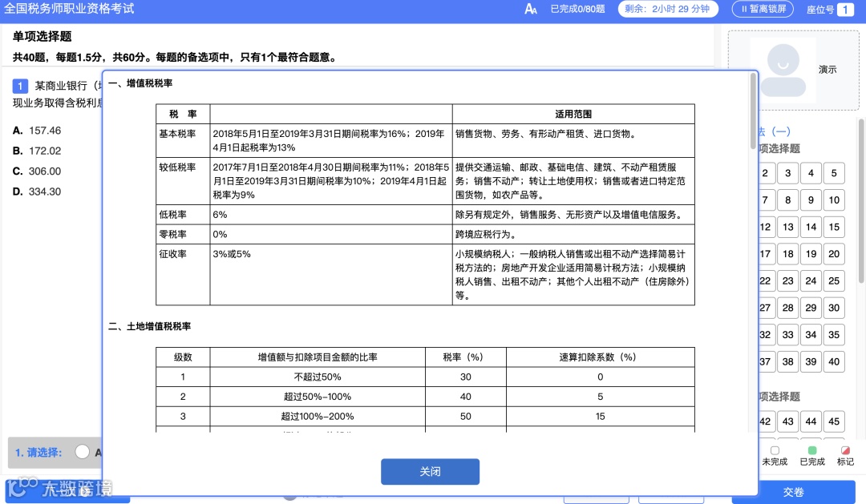The image size is (866, 504).
Task: Jump to question 20
Action: point(834,254)
